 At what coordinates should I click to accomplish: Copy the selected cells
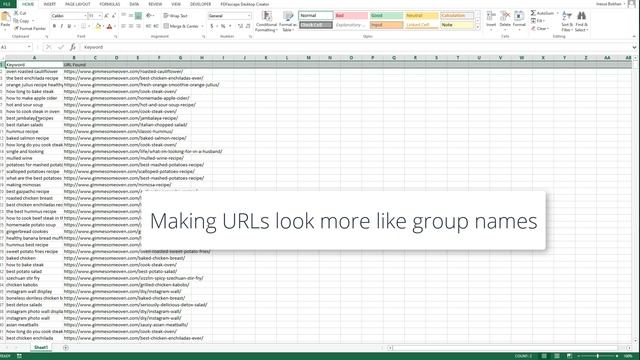(x=22, y=21)
